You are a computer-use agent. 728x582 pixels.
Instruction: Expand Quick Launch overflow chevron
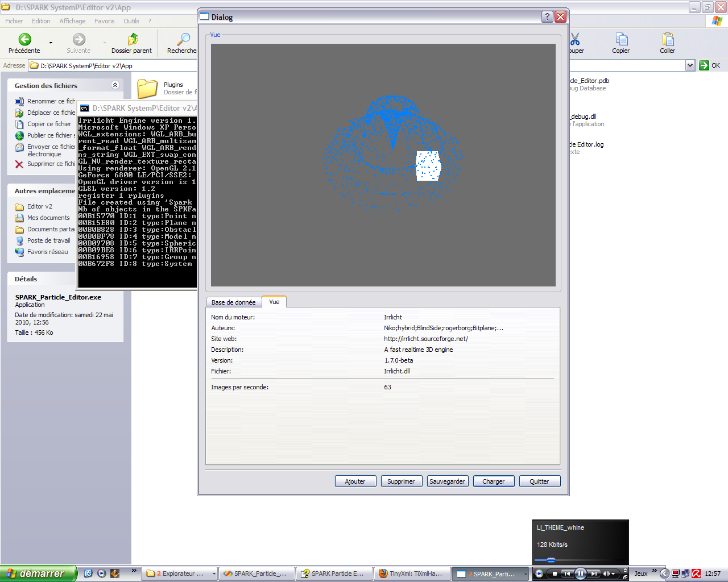[134, 570]
